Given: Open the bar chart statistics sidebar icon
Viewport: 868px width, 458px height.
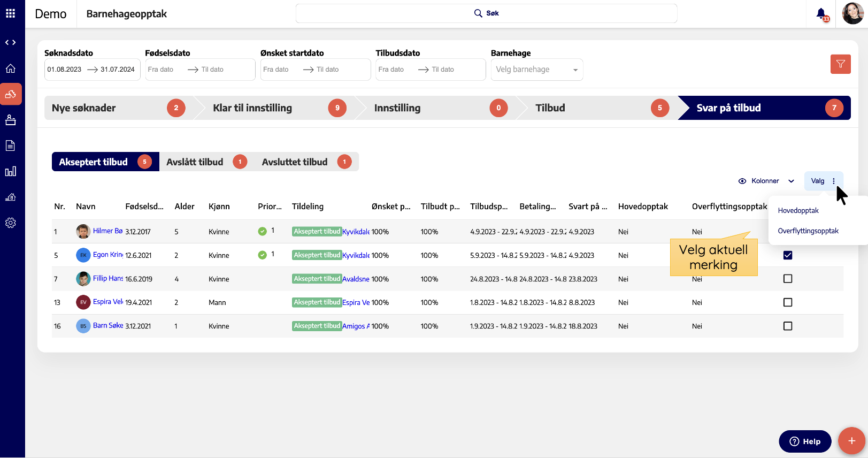Looking at the screenshot, I should (10, 171).
